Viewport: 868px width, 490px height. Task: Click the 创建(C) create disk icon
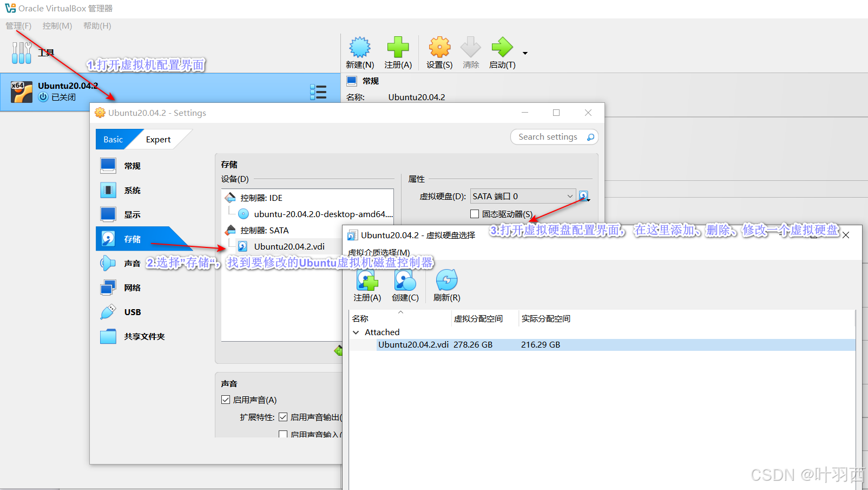405,280
